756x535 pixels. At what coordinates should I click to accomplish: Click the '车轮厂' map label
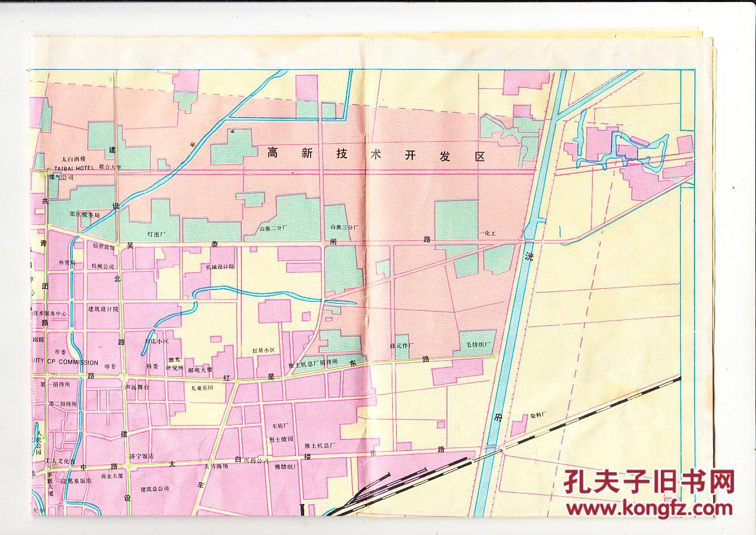coord(280,426)
